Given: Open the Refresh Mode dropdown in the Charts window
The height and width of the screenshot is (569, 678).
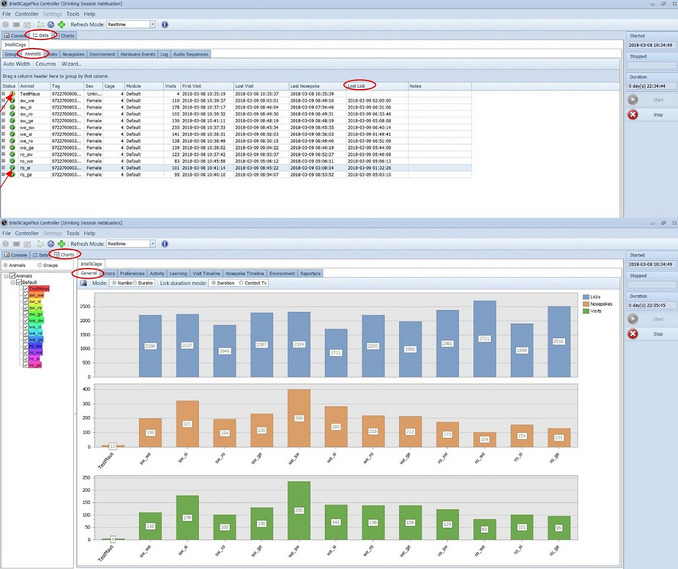Looking at the screenshot, I should pos(153,244).
